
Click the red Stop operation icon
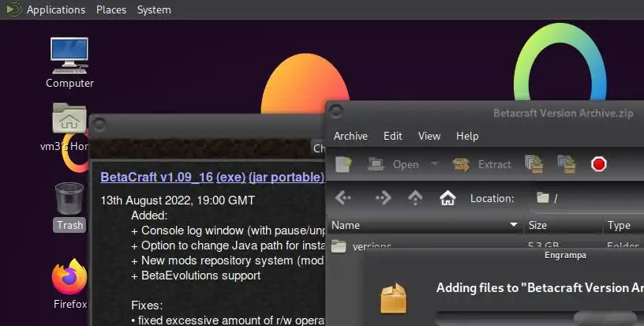[598, 164]
